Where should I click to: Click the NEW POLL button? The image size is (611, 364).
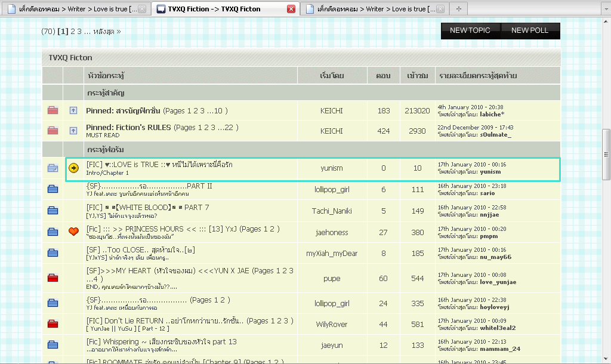530,30
